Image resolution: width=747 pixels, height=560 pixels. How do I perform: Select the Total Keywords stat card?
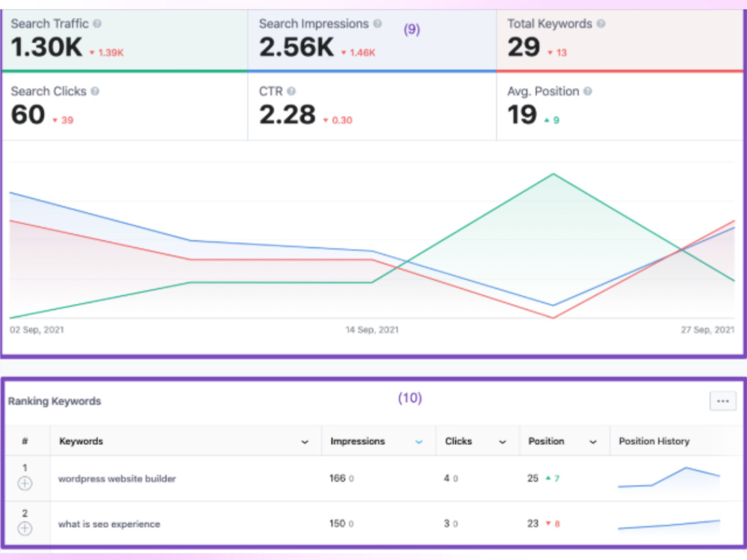[x=620, y=41]
